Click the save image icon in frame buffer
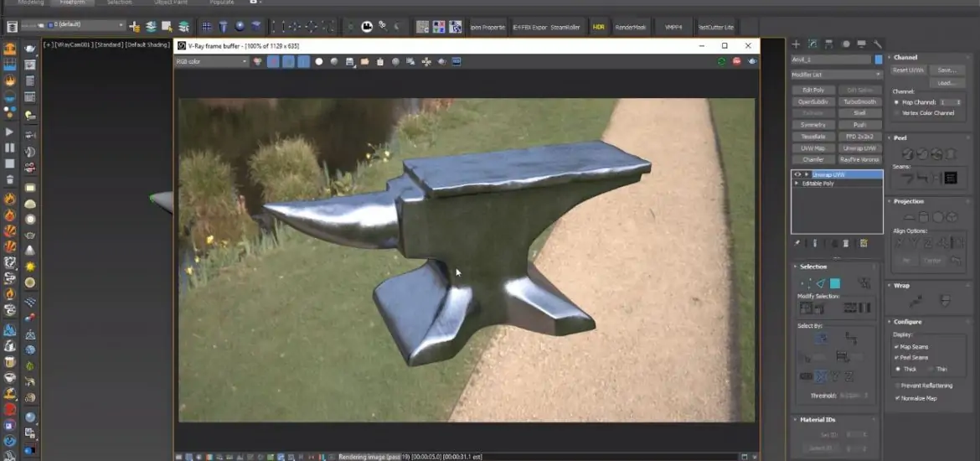Screen dimensions: 980x461 point(350,61)
